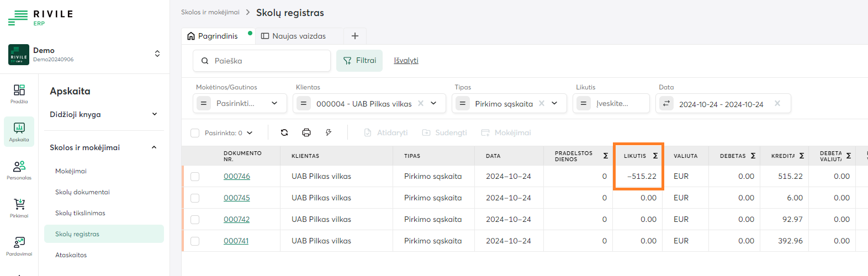This screenshot has height=276, width=868.
Task: Open document link 000745
Action: pos(236,198)
